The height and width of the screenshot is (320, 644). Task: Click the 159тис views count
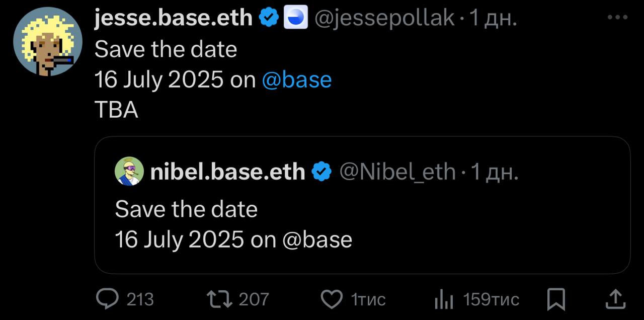(x=491, y=300)
